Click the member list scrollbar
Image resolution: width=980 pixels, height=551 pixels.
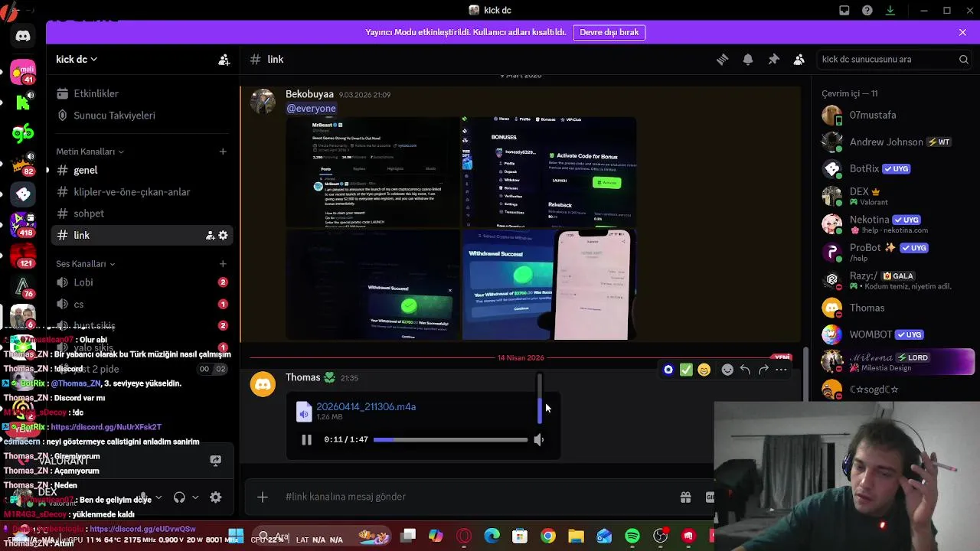pyautogui.click(x=805, y=375)
